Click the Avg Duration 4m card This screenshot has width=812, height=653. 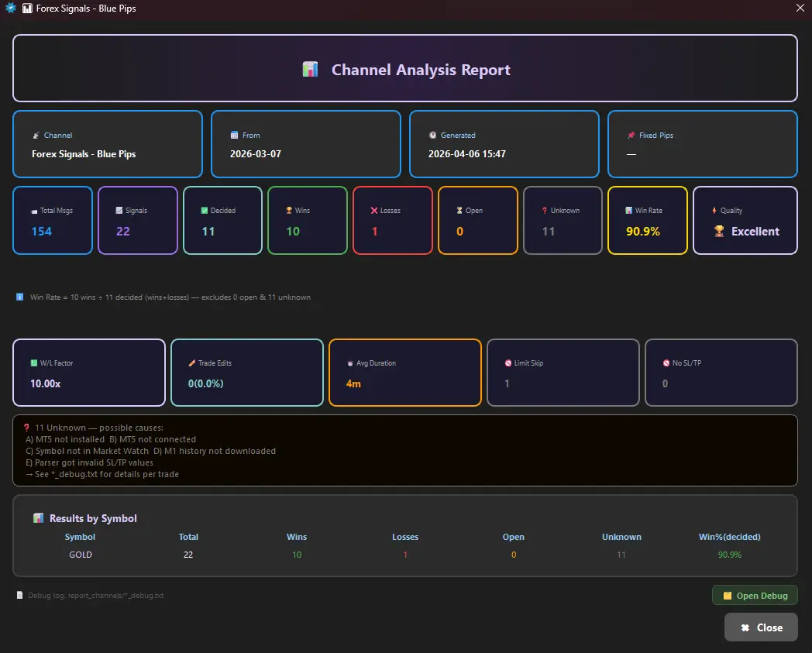click(405, 373)
